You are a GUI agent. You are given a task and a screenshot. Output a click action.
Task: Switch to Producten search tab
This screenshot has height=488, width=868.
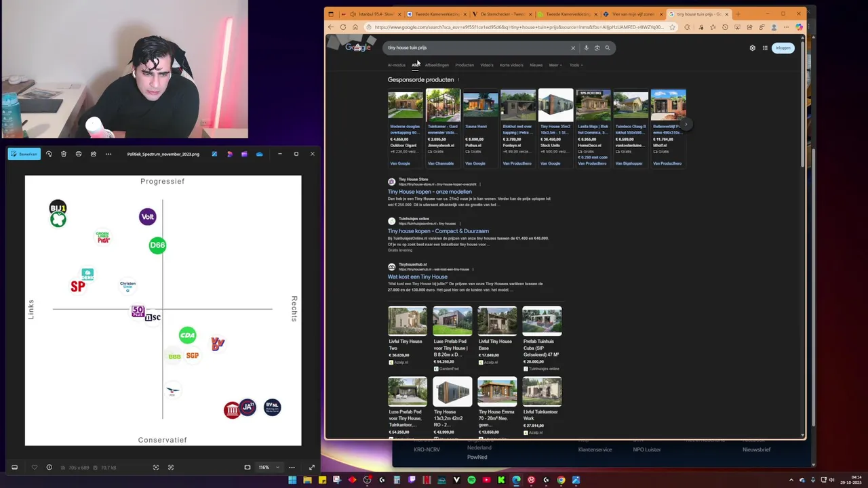(465, 65)
